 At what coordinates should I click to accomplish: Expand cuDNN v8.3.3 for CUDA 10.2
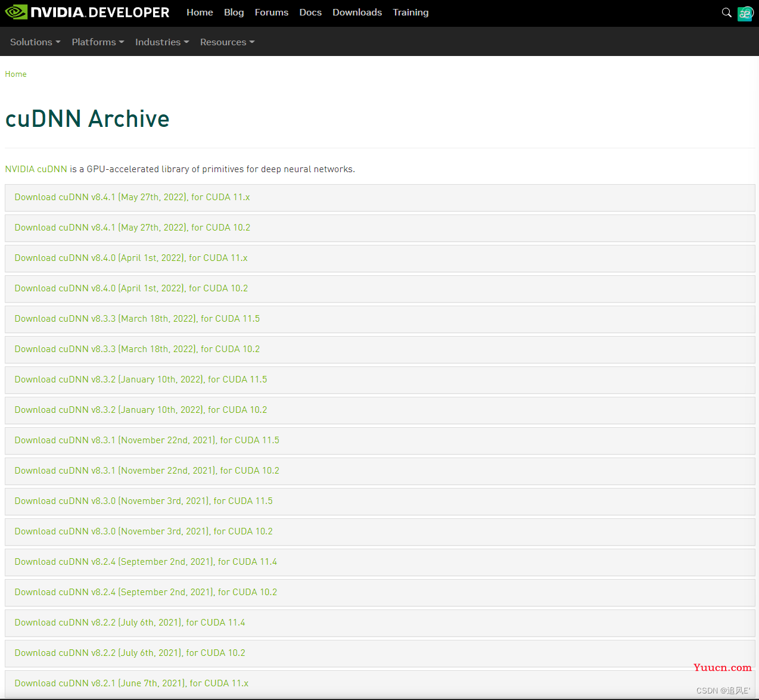tap(379, 350)
